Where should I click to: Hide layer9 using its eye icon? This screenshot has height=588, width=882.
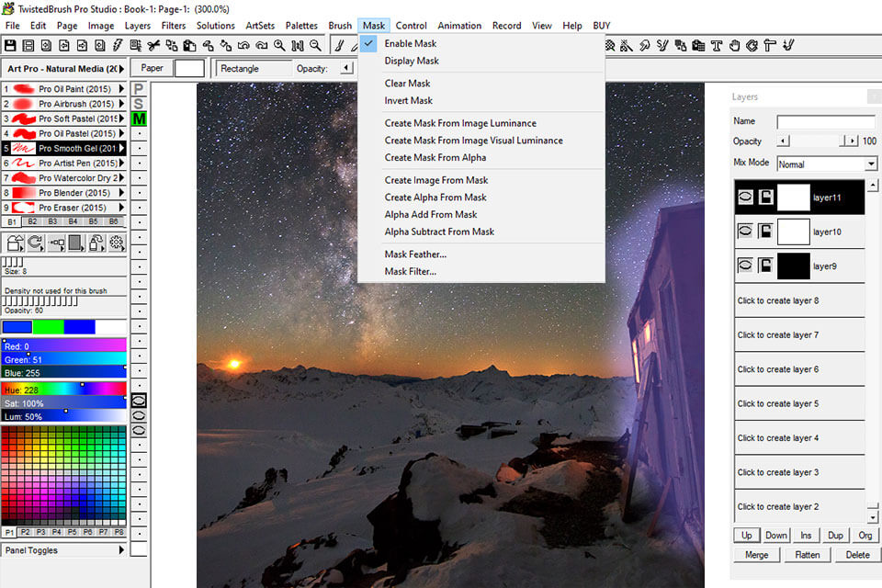745,266
